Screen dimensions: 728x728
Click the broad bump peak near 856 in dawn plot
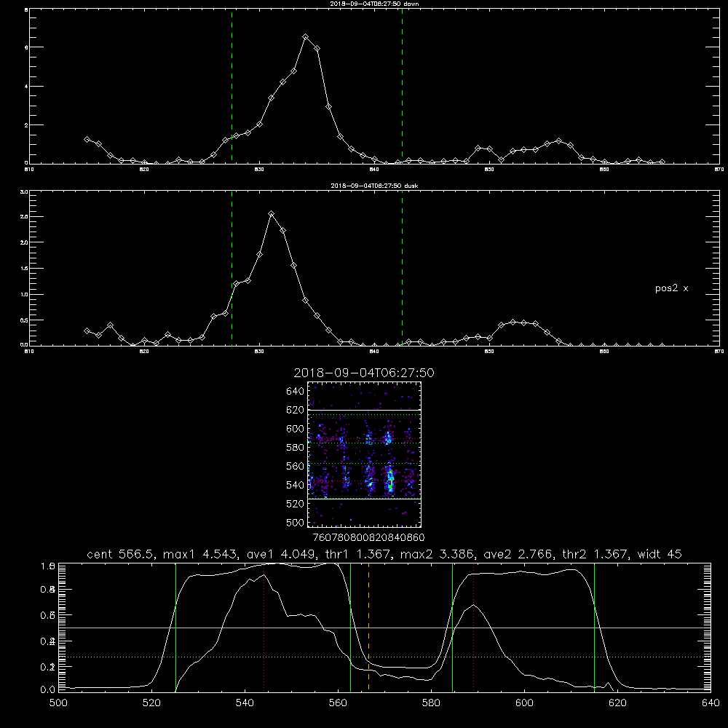point(558,141)
